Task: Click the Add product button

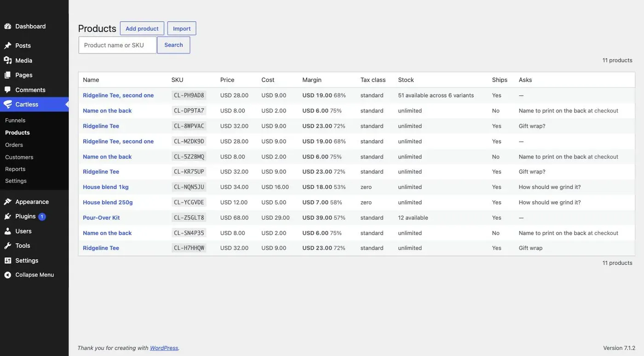Action: 142,29
